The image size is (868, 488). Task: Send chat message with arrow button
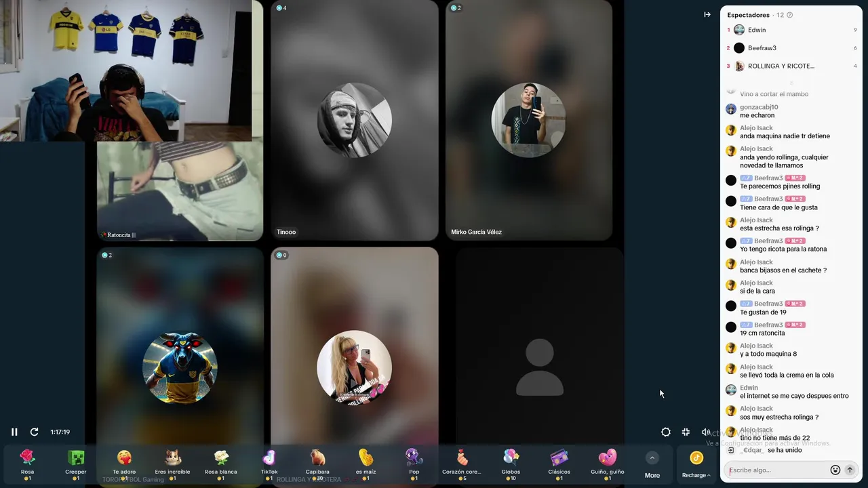pyautogui.click(x=850, y=470)
